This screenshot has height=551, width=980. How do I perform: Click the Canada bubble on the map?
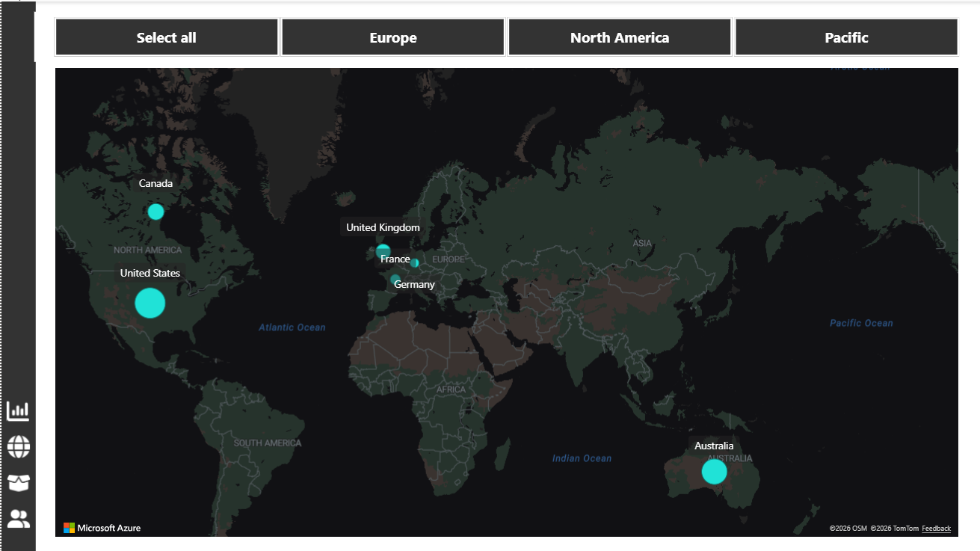click(155, 212)
